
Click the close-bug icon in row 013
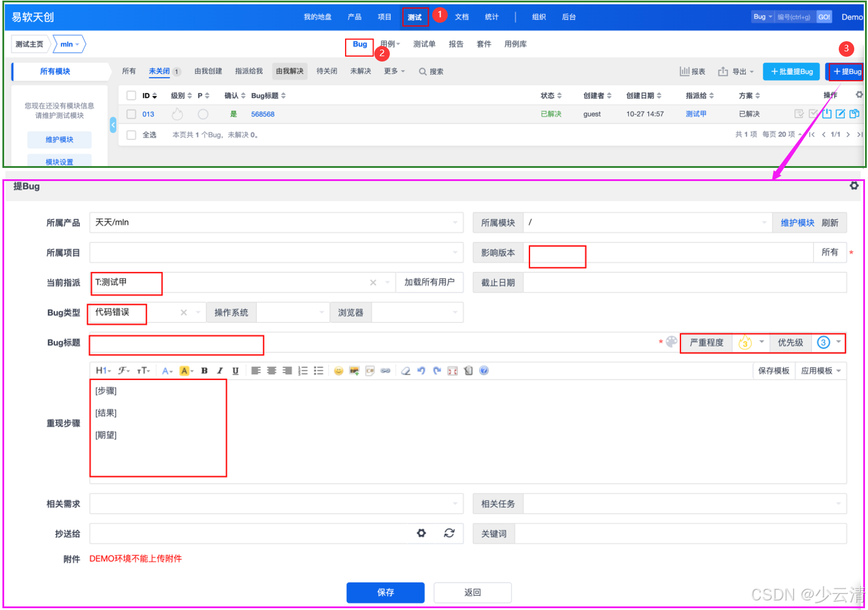[x=827, y=114]
